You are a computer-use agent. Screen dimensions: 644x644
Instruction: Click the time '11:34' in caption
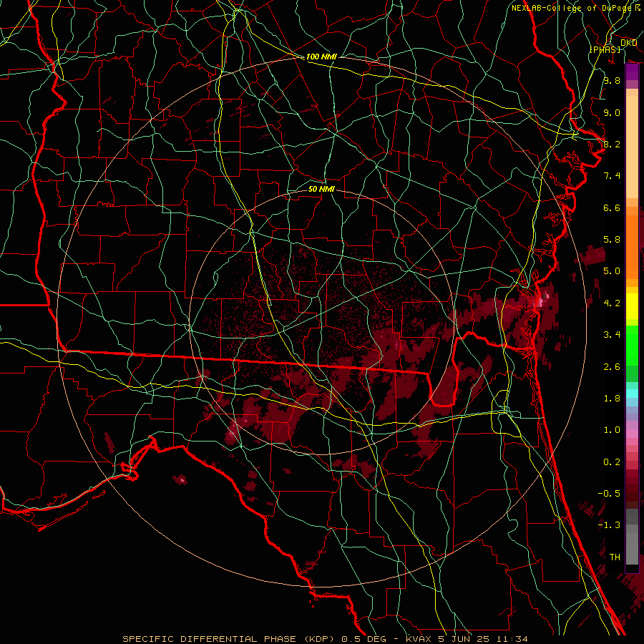point(512,639)
